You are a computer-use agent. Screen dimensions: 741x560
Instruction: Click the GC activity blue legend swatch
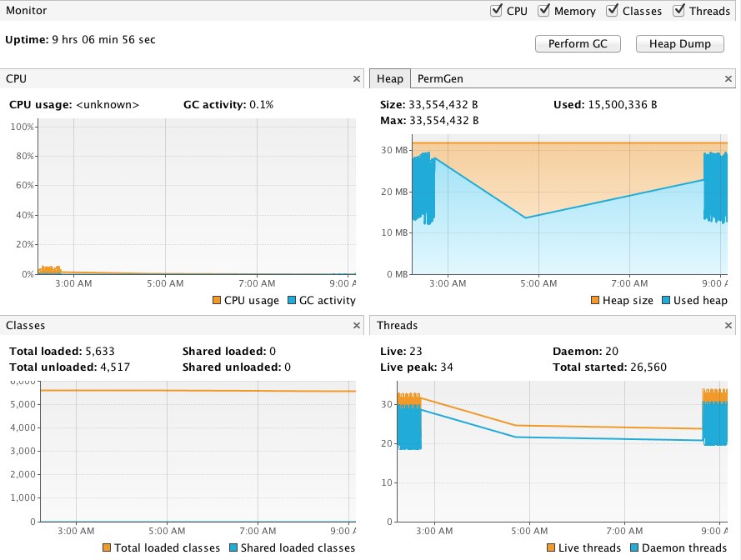point(292,301)
